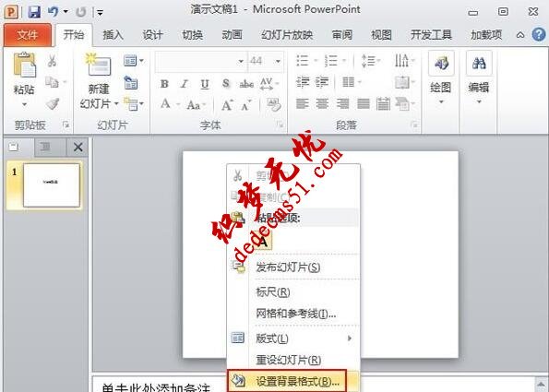The height and width of the screenshot is (392, 549).
Task: Open the 编辑 editing button
Action: (479, 77)
